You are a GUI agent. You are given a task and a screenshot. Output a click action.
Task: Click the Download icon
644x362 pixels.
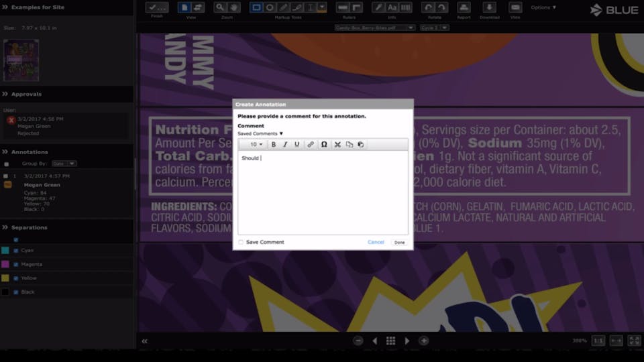(x=489, y=7)
